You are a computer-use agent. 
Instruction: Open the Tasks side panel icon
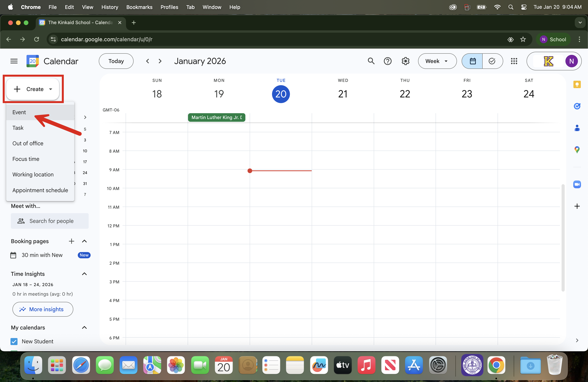[577, 106]
